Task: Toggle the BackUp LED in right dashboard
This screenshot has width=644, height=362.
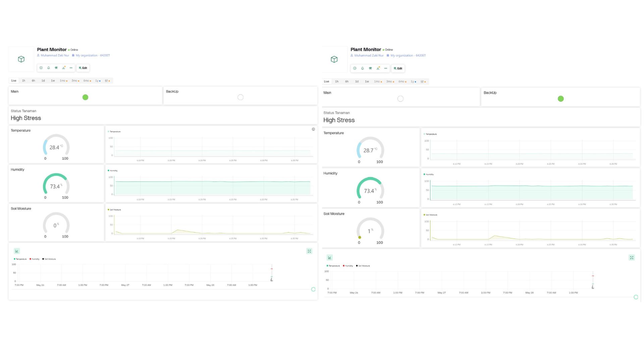Action: click(560, 99)
